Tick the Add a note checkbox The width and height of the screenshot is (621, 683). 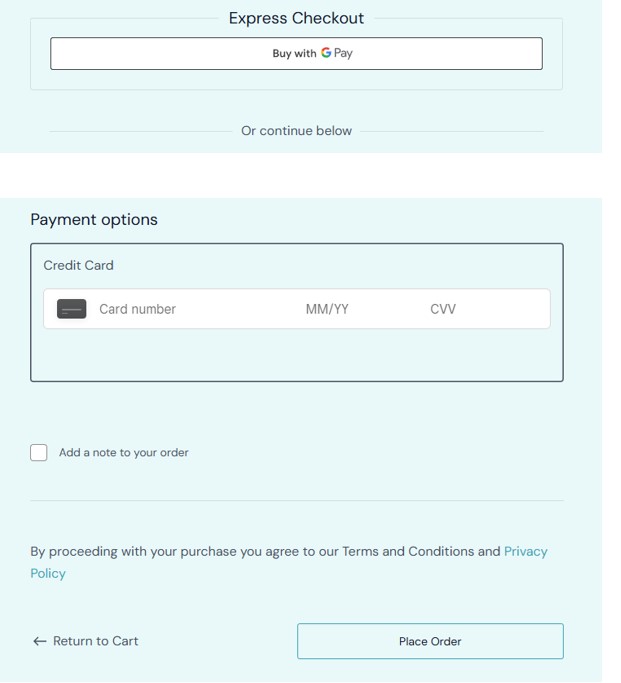click(39, 453)
